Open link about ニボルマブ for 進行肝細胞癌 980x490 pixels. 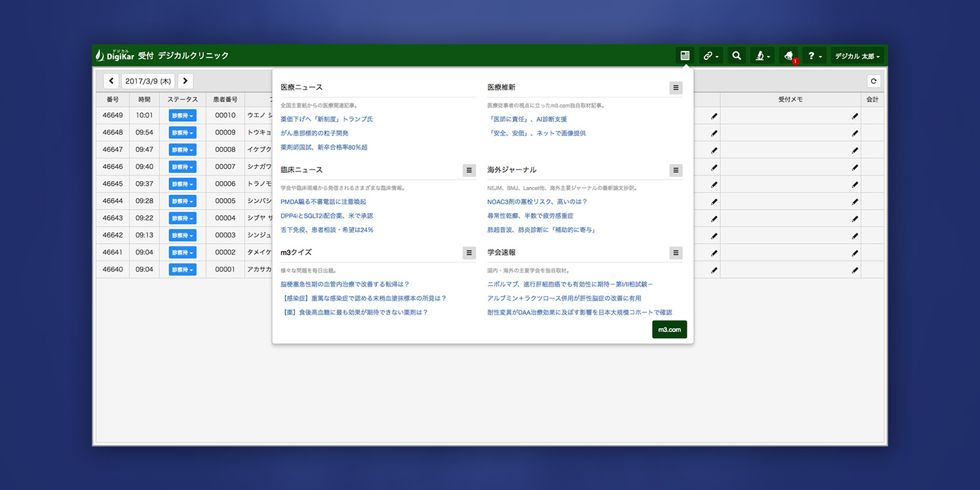pyautogui.click(x=570, y=284)
